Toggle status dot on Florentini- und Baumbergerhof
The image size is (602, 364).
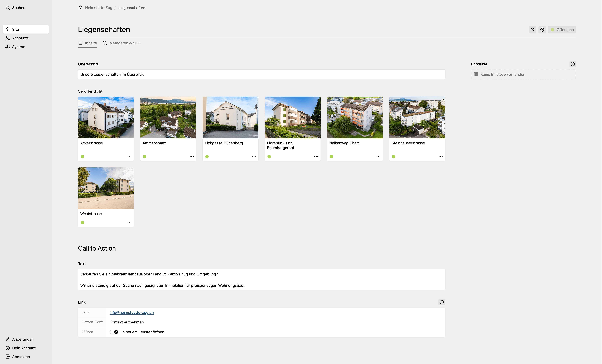click(x=269, y=157)
